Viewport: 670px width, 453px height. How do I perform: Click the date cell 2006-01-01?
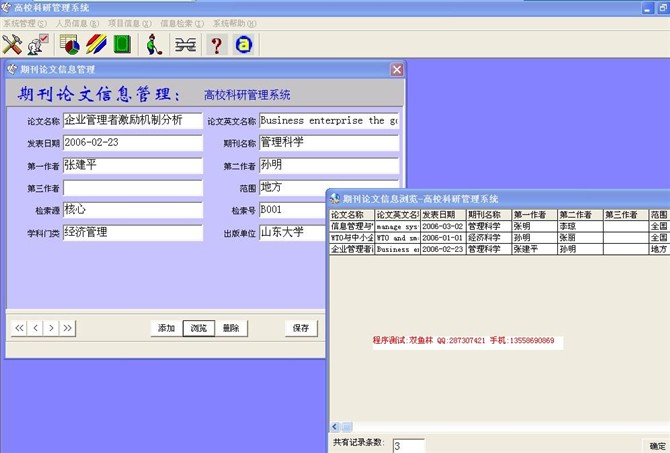443,238
